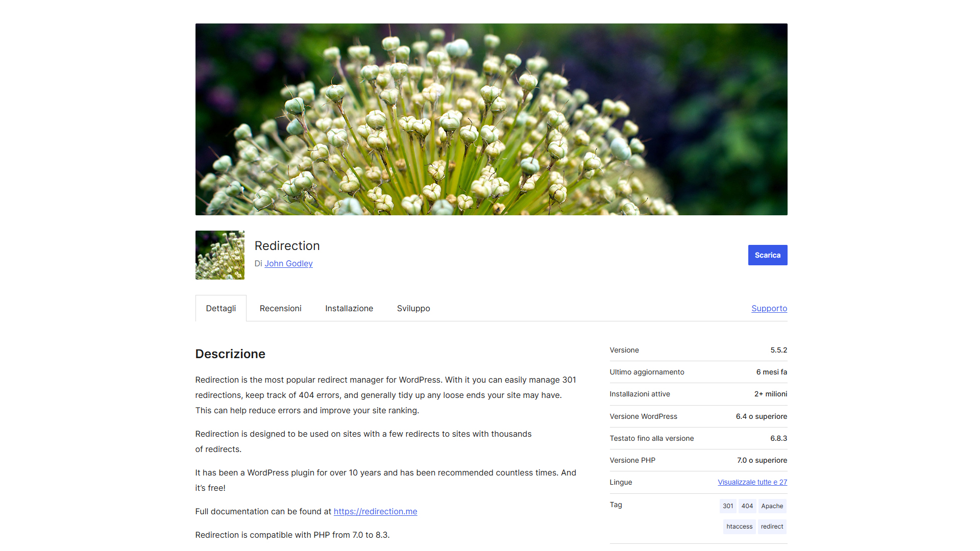Screen dimensions: 980x551
Task: Click the 'Testato fino alla versione' label
Action: [x=652, y=438]
